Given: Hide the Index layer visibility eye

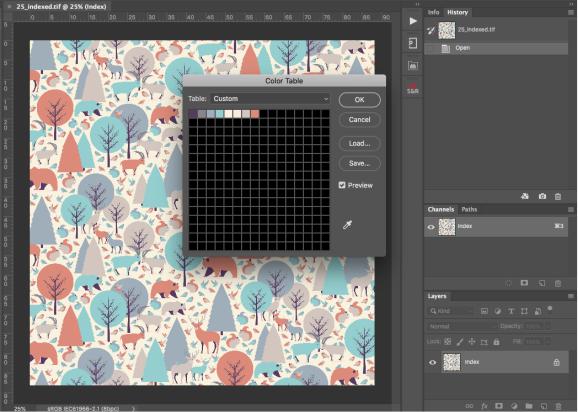Looking at the screenshot, I should (432, 362).
